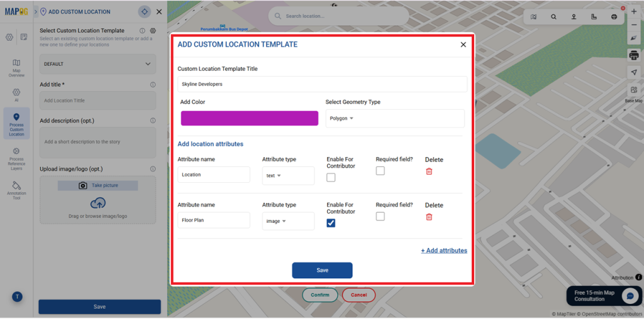This screenshot has width=644, height=319.
Task: Click the Confirm button on the map
Action: tap(320, 295)
